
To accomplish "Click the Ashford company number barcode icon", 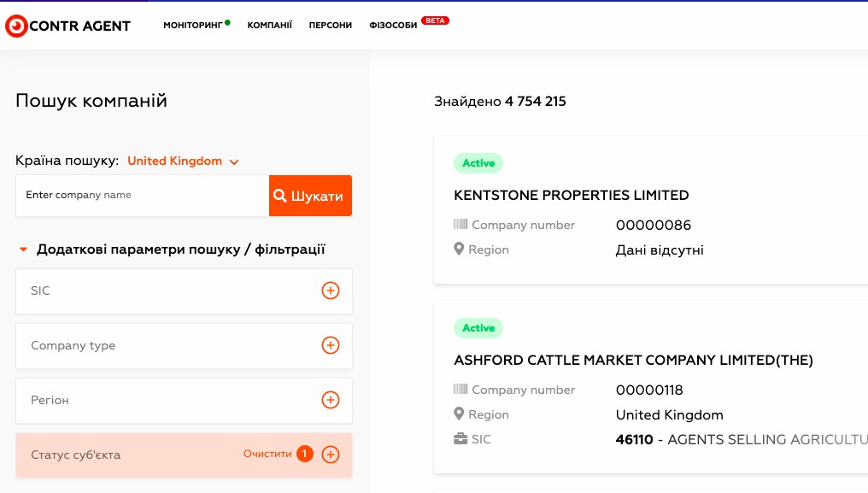I will point(460,389).
